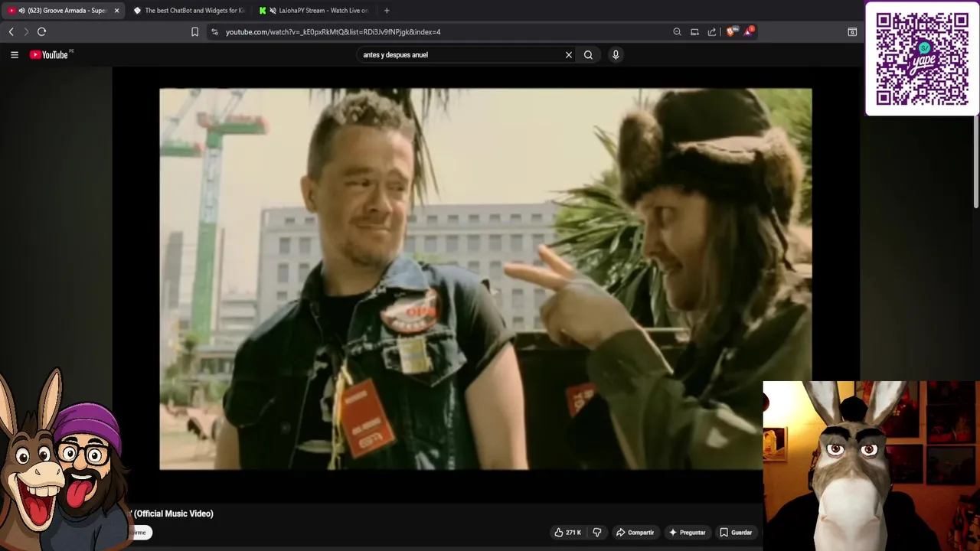Open Brave Rewards triangle icon
Viewport: 980px width, 551px height.
point(749,31)
